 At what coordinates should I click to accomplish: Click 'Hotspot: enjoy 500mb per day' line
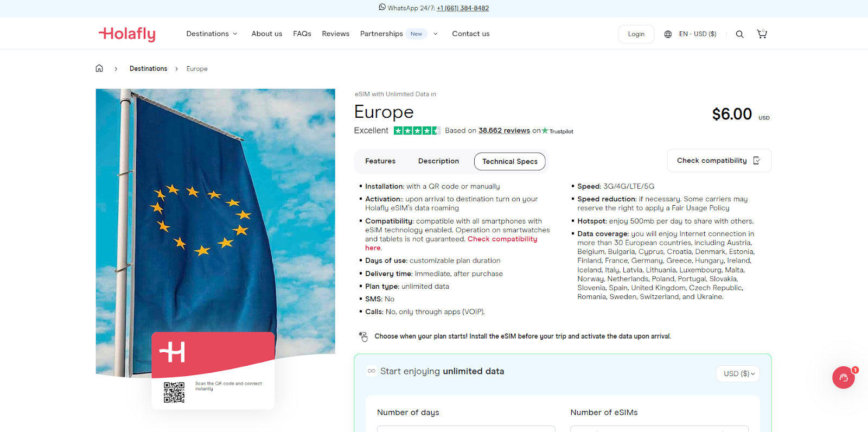(665, 221)
